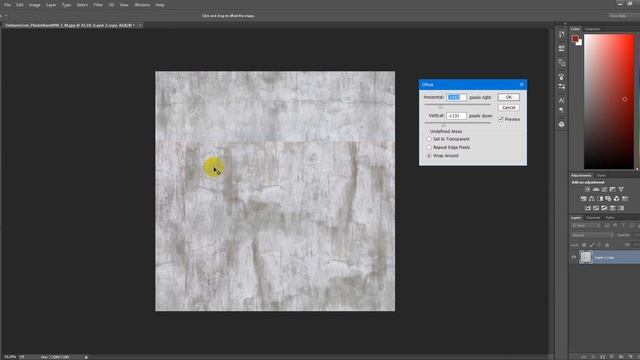The height and width of the screenshot is (360, 640).
Task: Click Cancel in the Offset dialog
Action: (509, 107)
